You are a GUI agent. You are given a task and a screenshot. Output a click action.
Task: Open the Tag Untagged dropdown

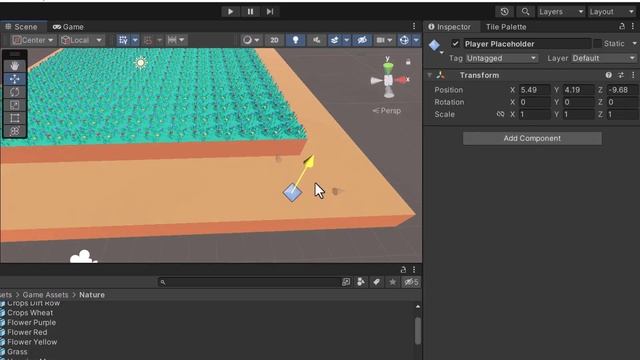[x=501, y=58]
